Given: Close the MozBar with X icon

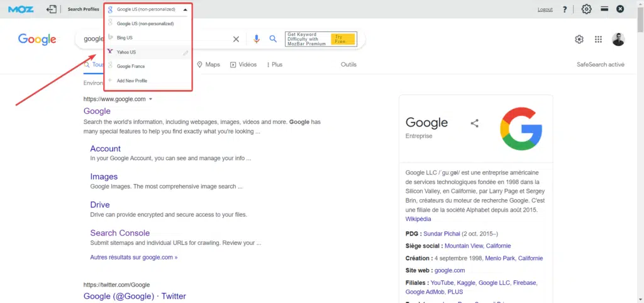Looking at the screenshot, I should click(620, 9).
